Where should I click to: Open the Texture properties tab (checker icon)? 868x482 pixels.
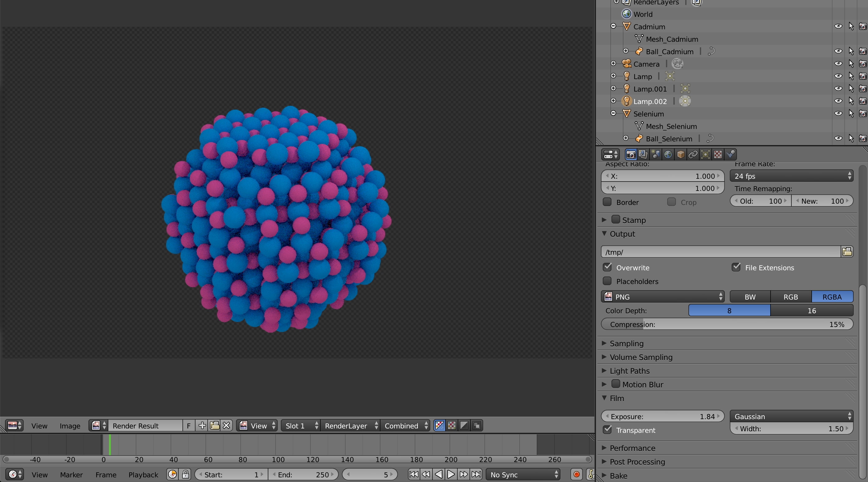pos(718,154)
